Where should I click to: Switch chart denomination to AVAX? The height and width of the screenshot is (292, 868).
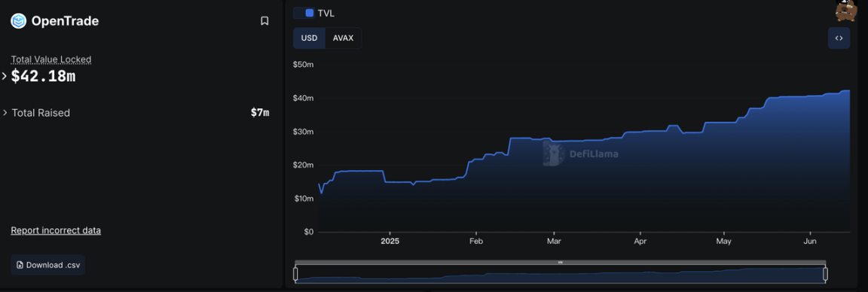click(x=344, y=38)
